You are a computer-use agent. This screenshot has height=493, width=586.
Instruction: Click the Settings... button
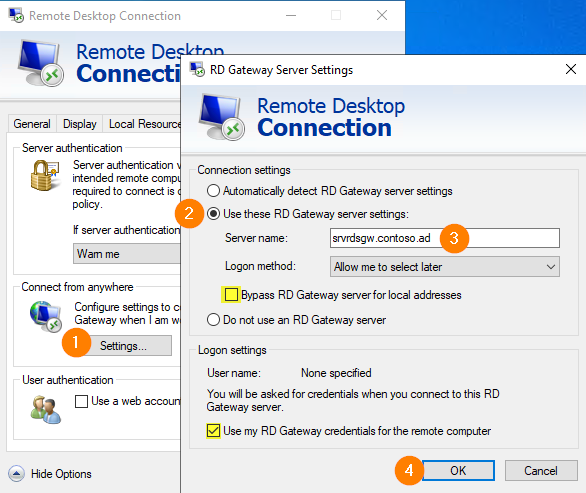123,346
